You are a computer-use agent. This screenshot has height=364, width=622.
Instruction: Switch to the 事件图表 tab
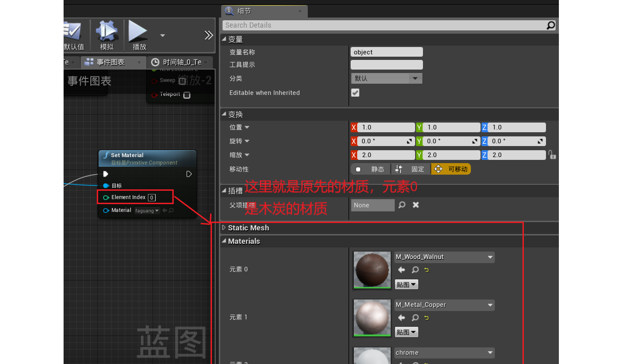[x=110, y=62]
